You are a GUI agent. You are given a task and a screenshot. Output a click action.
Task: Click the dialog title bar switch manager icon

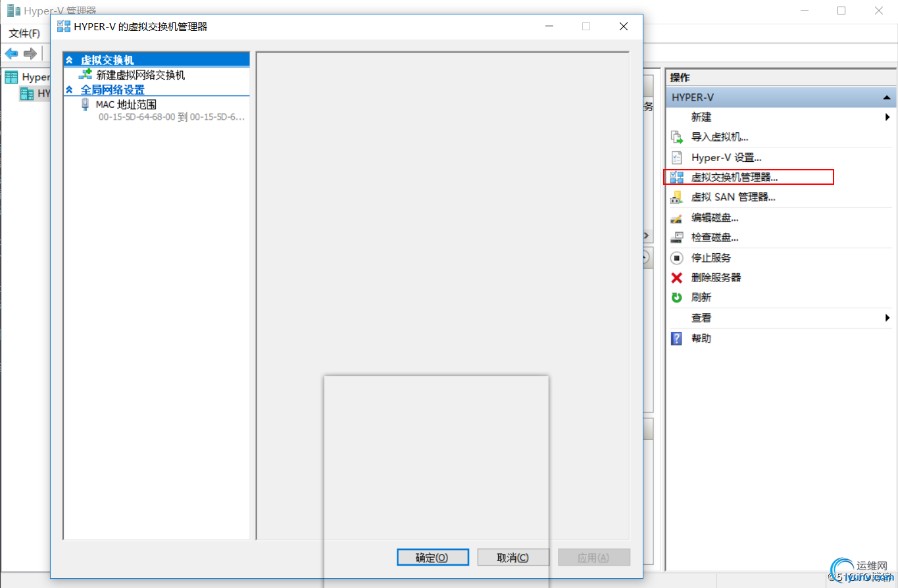(64, 26)
